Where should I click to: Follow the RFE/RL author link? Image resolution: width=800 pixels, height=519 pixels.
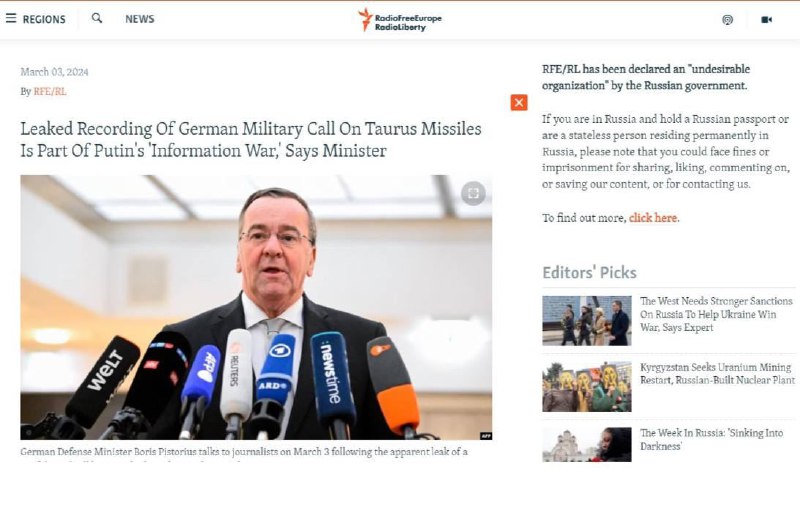pyautogui.click(x=49, y=92)
